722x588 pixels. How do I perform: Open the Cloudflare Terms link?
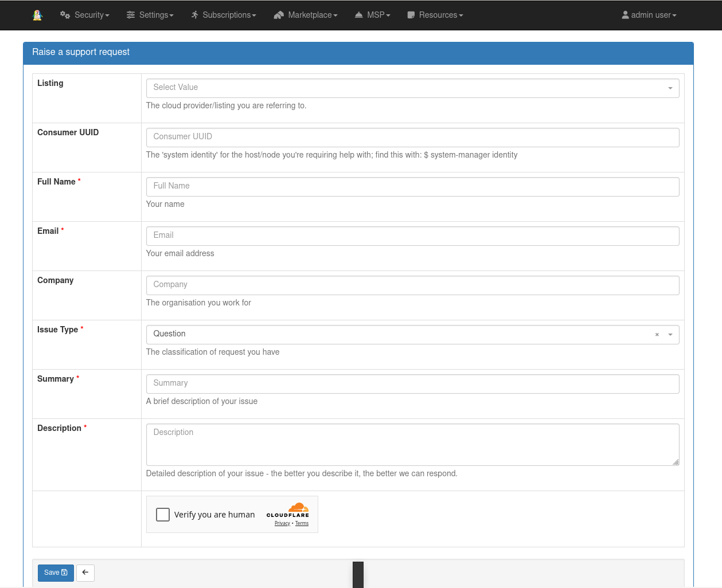(302, 523)
